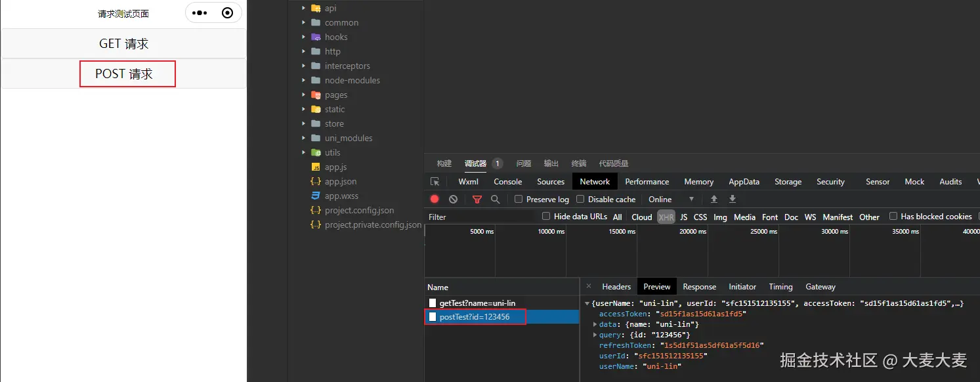
Task: Expand the query object in preview
Action: click(595, 335)
